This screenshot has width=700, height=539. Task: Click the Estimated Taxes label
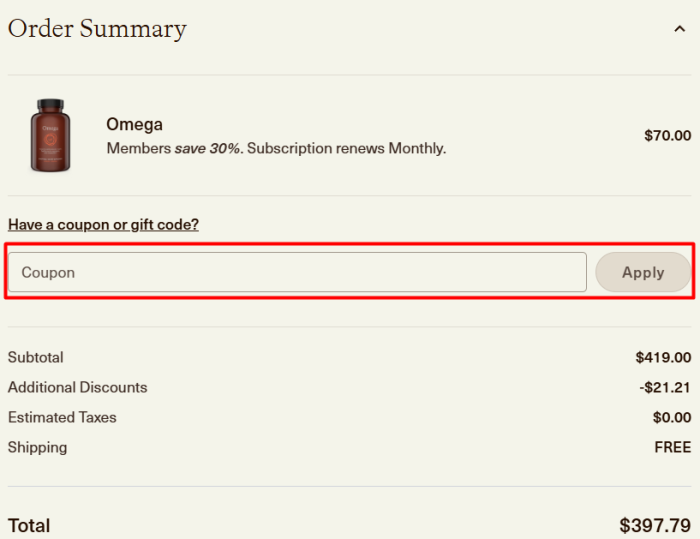62,417
